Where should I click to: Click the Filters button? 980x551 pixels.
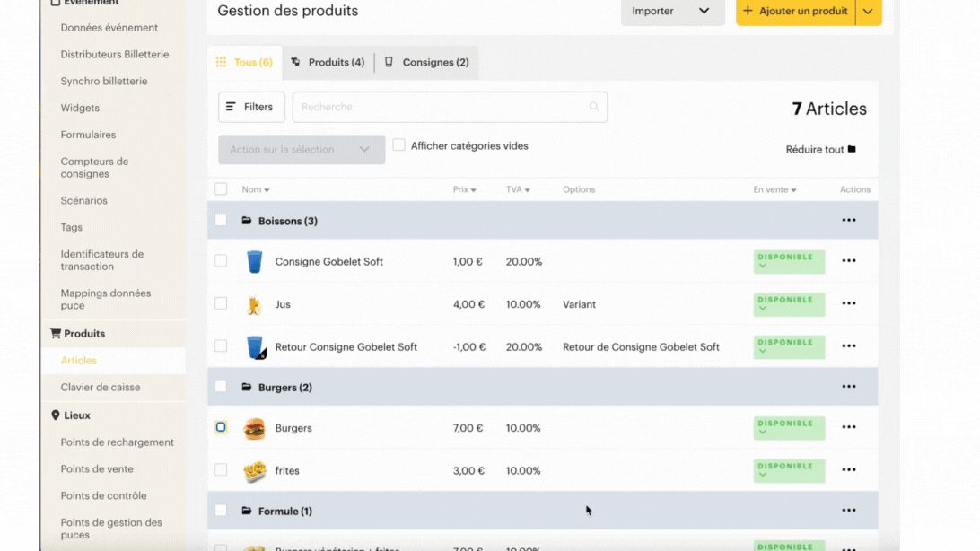[251, 107]
